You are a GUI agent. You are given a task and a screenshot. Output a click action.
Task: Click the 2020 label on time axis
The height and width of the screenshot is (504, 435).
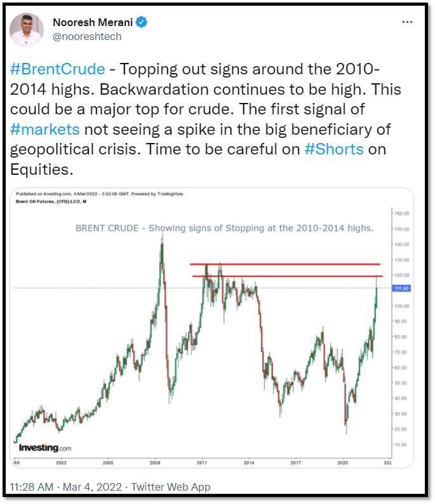[x=342, y=463]
